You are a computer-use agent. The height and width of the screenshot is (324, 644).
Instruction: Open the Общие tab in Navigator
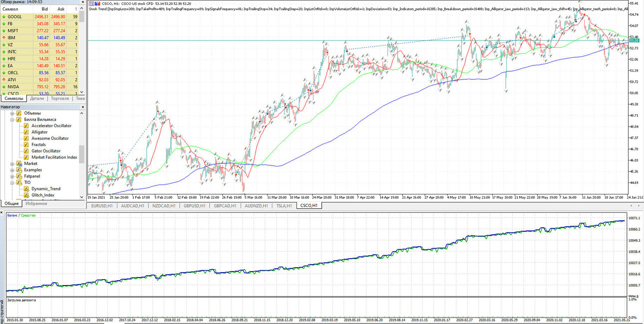[x=11, y=204]
